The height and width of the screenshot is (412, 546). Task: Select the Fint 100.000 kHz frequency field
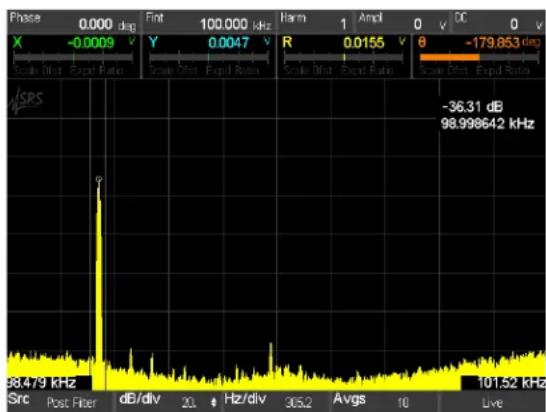click(x=208, y=23)
